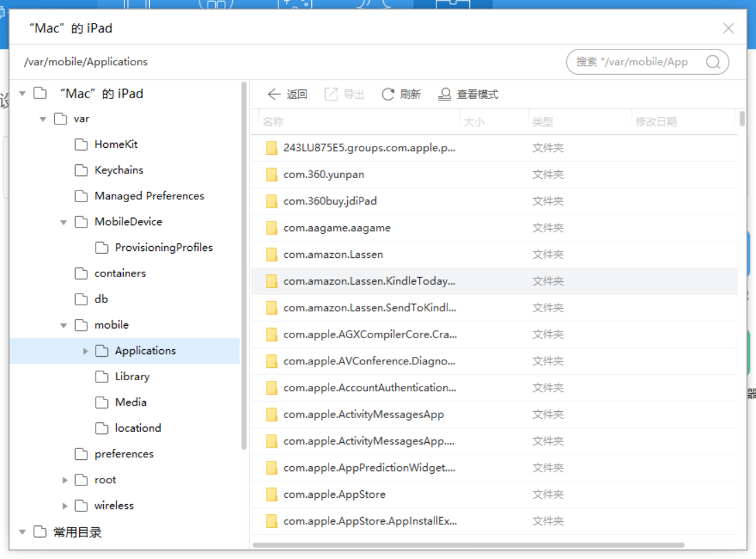Select com.apple.AppPredictionWidget.... row
This screenshot has width=756, height=559.
pos(494,468)
